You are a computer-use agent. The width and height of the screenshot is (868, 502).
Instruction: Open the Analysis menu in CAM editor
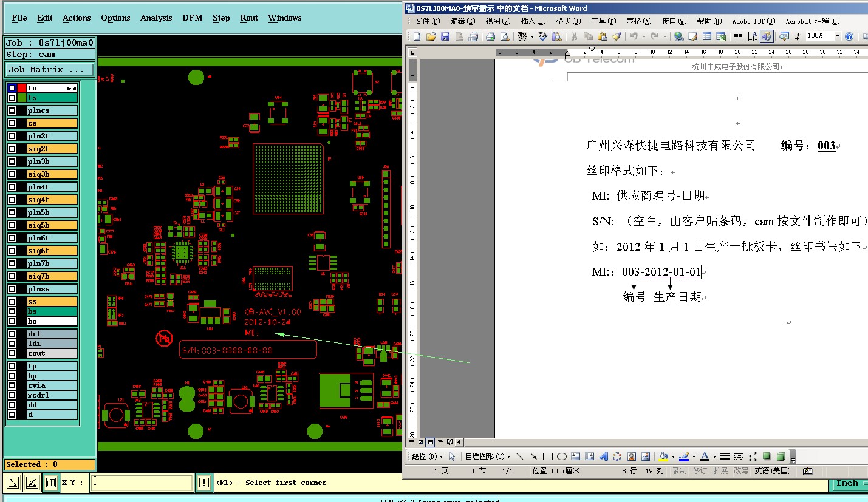tap(156, 18)
